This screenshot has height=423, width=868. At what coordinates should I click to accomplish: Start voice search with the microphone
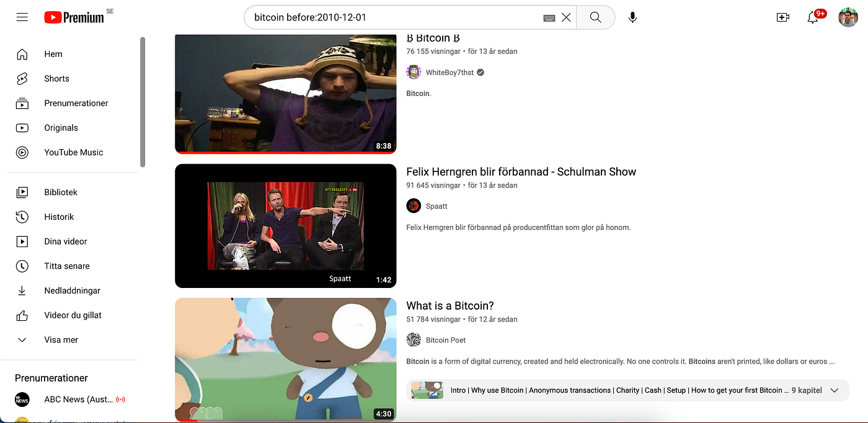pyautogui.click(x=632, y=17)
